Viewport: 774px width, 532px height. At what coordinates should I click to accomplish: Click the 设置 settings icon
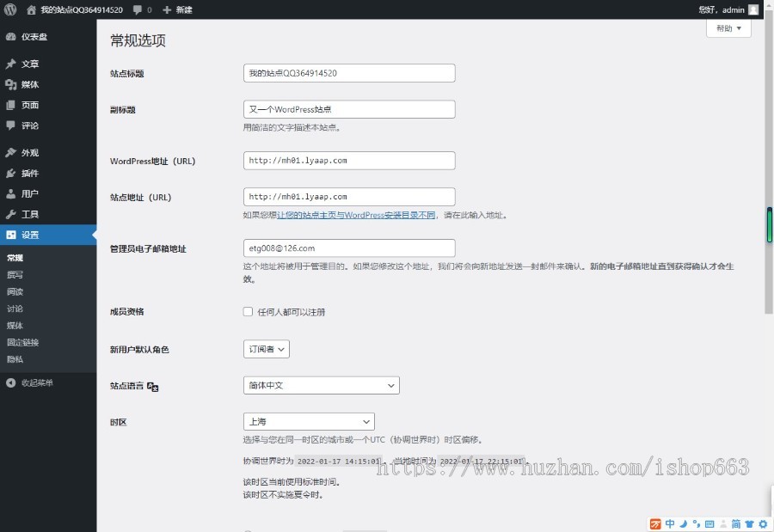coord(11,235)
